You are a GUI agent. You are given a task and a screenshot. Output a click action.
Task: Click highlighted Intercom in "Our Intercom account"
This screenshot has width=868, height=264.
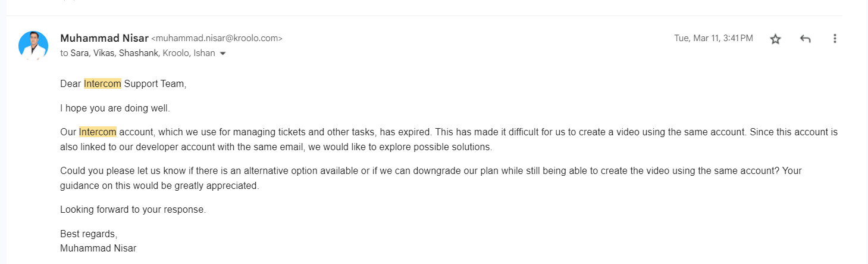click(x=98, y=132)
